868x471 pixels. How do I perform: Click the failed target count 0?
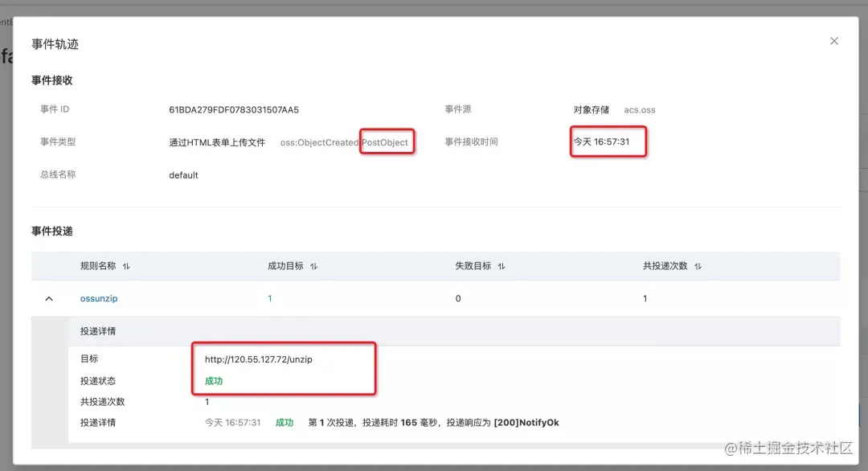tap(458, 298)
